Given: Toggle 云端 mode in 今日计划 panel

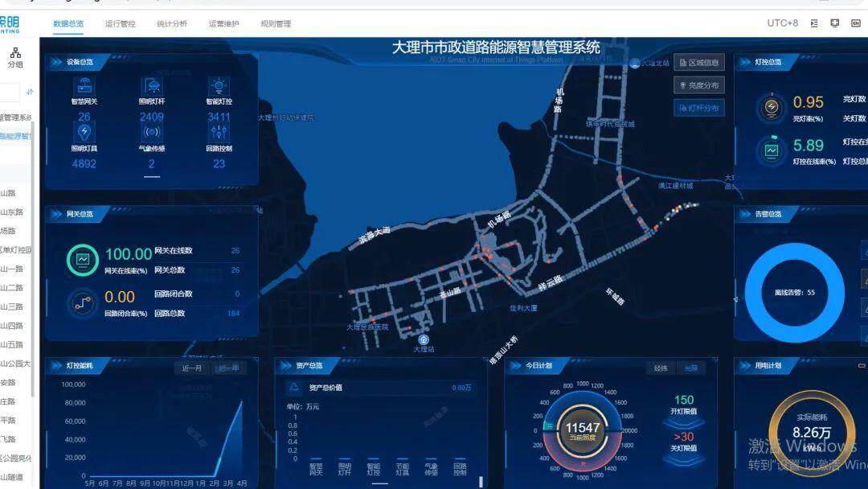Looking at the screenshot, I should 690,367.
